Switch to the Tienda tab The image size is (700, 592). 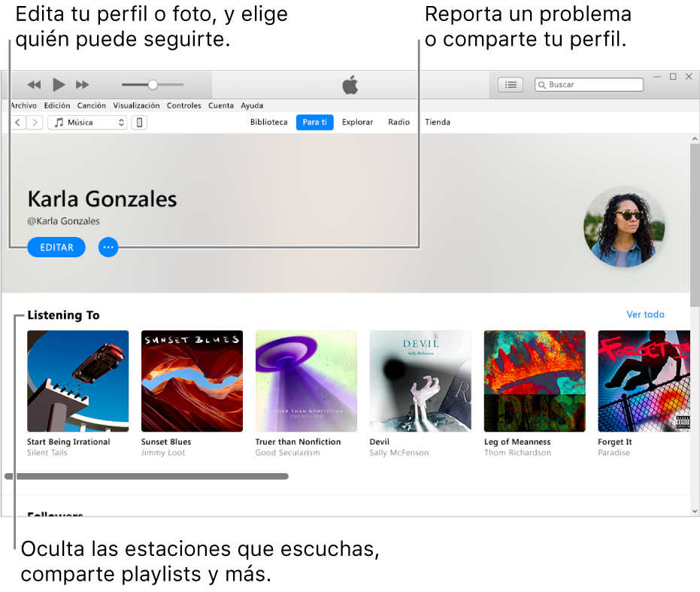point(438,122)
